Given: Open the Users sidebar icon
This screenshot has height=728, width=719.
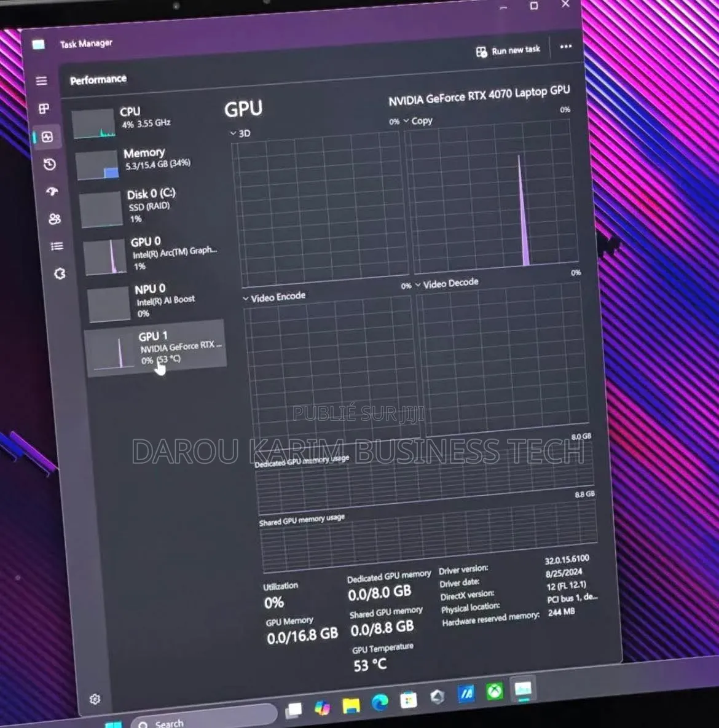Looking at the screenshot, I should pyautogui.click(x=55, y=219).
